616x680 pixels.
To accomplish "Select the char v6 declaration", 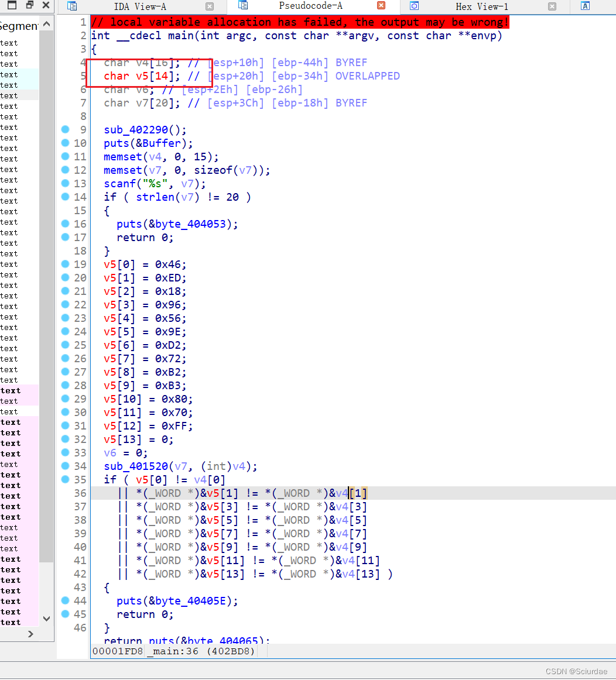I will tap(129, 90).
